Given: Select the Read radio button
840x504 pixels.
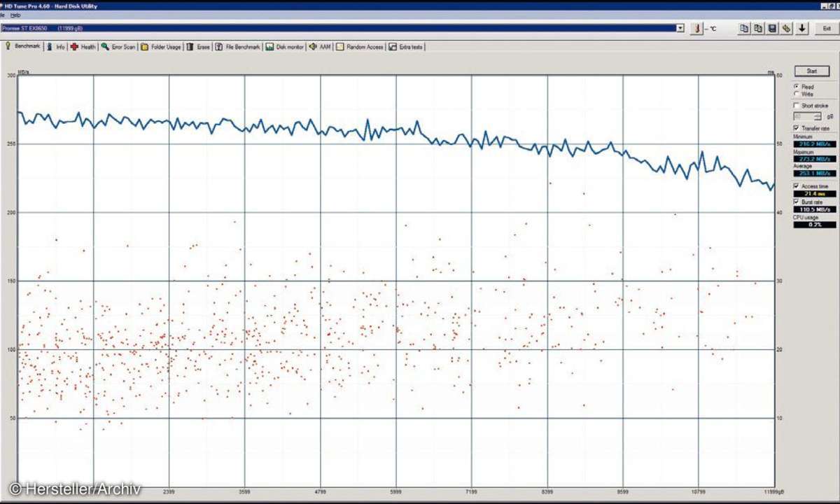Looking at the screenshot, I should [797, 87].
